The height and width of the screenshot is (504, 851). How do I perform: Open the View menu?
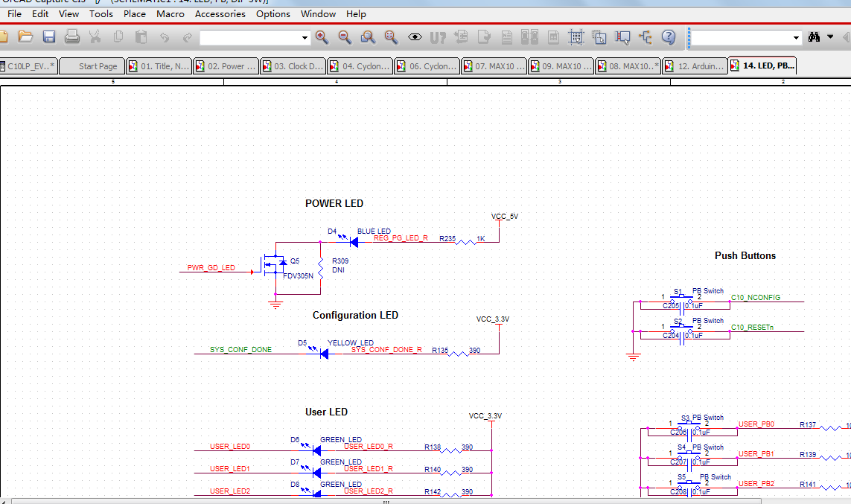tap(69, 14)
